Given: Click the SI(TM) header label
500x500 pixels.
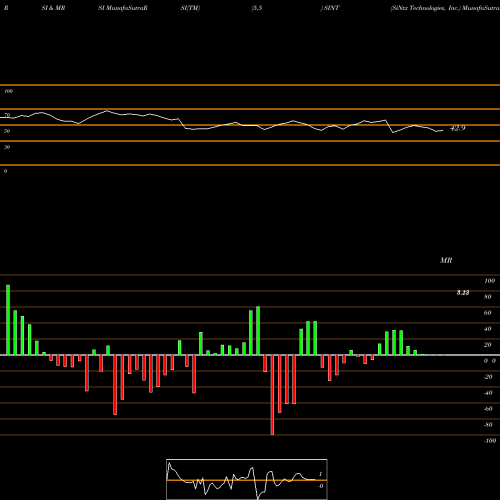Looking at the screenshot, I should point(190,8).
